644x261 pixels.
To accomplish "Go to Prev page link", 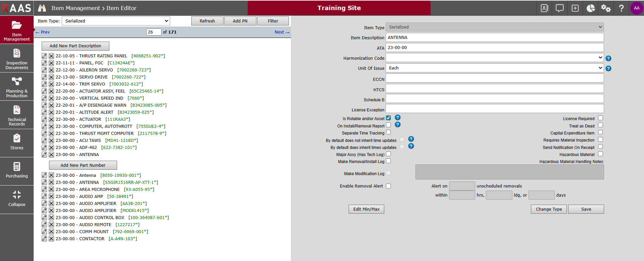I will (43, 32).
